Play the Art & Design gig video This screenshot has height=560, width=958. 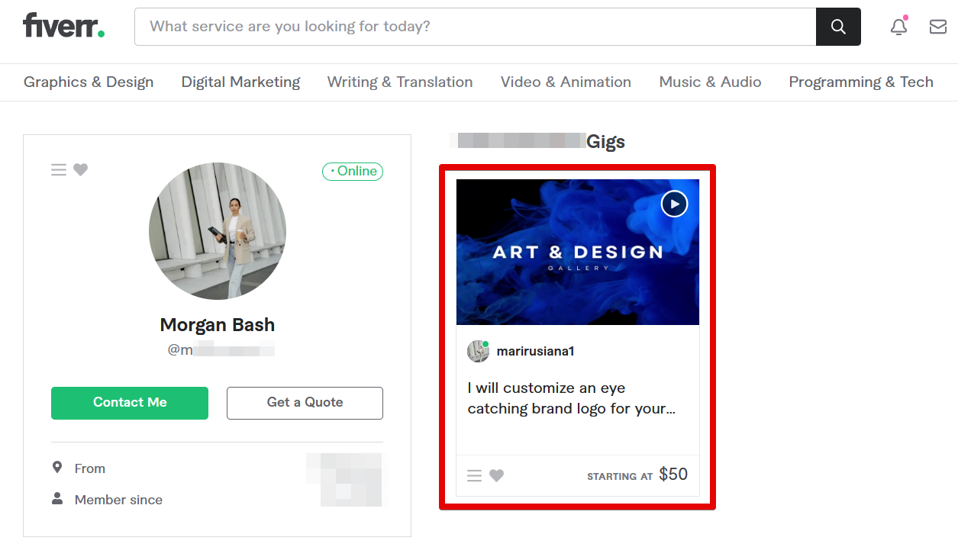(x=674, y=204)
